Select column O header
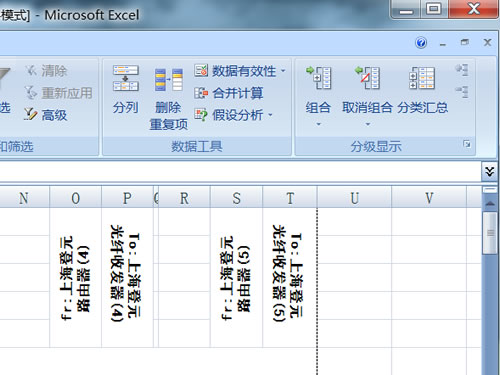The width and height of the screenshot is (500, 375). coord(76,198)
